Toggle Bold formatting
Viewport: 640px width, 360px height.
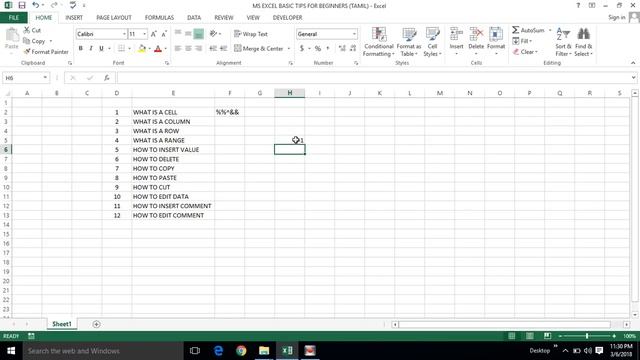click(x=81, y=49)
